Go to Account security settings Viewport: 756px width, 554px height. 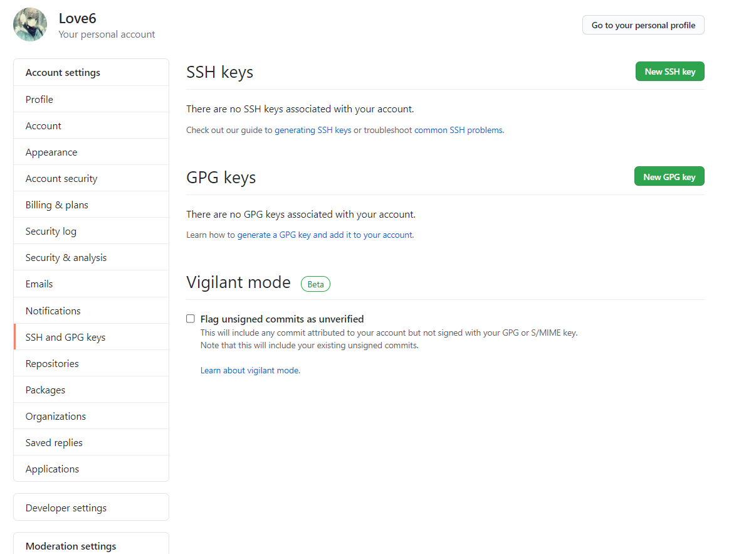click(91, 178)
